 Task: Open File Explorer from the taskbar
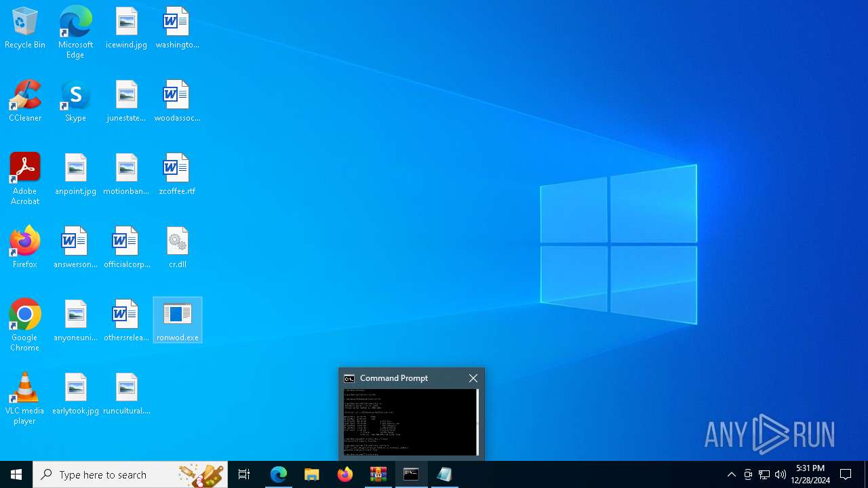312,474
